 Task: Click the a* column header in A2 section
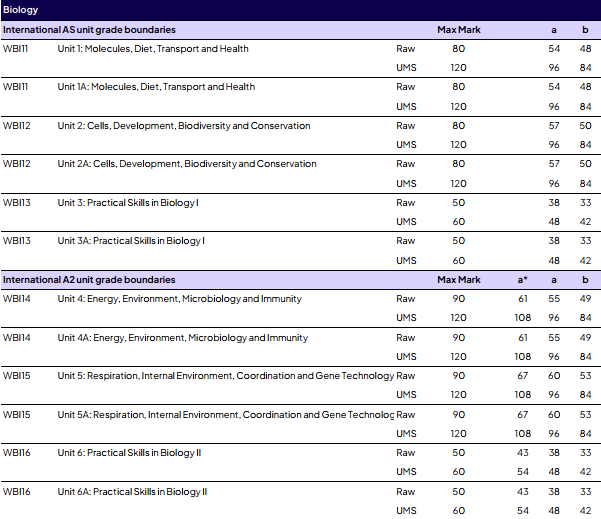(522, 280)
